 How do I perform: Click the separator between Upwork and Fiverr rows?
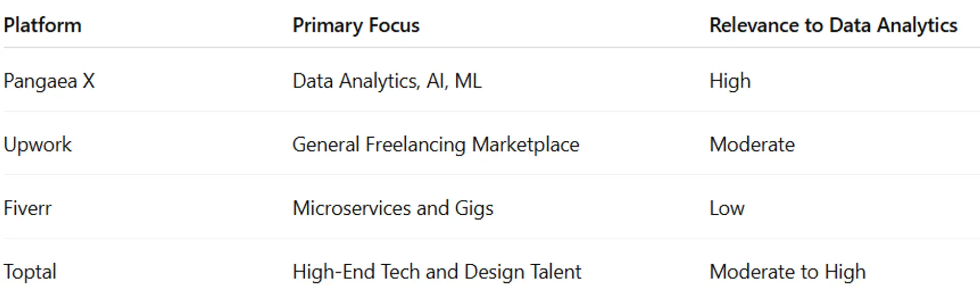click(x=490, y=174)
